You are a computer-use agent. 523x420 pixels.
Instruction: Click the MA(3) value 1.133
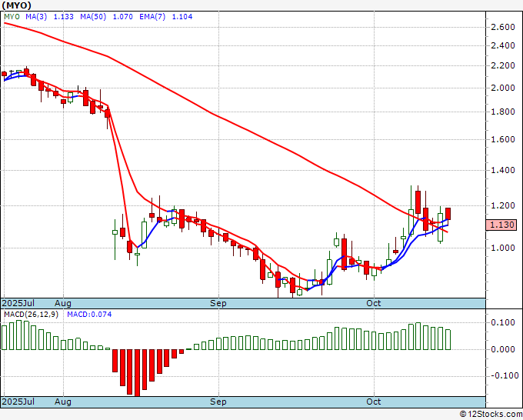(63, 17)
